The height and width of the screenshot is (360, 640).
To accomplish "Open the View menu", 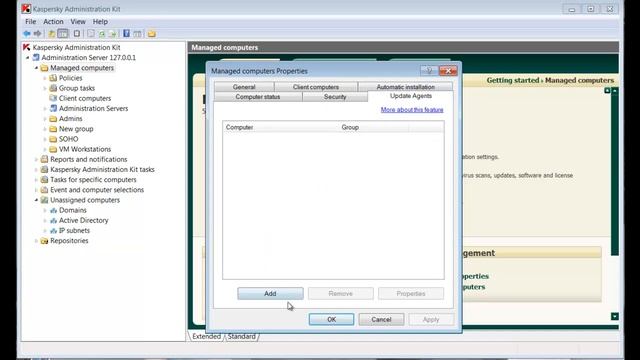I will coord(78,22).
